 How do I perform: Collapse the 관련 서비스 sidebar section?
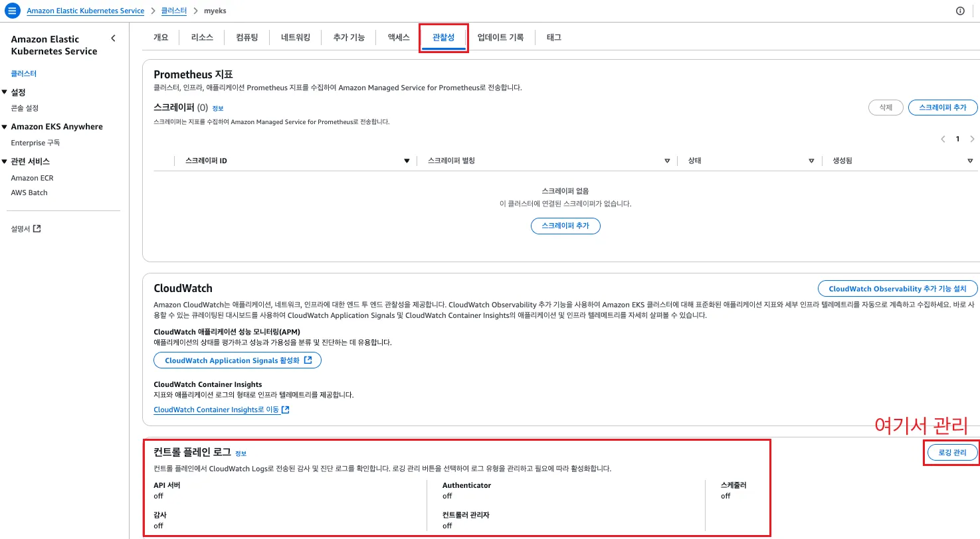[5, 161]
